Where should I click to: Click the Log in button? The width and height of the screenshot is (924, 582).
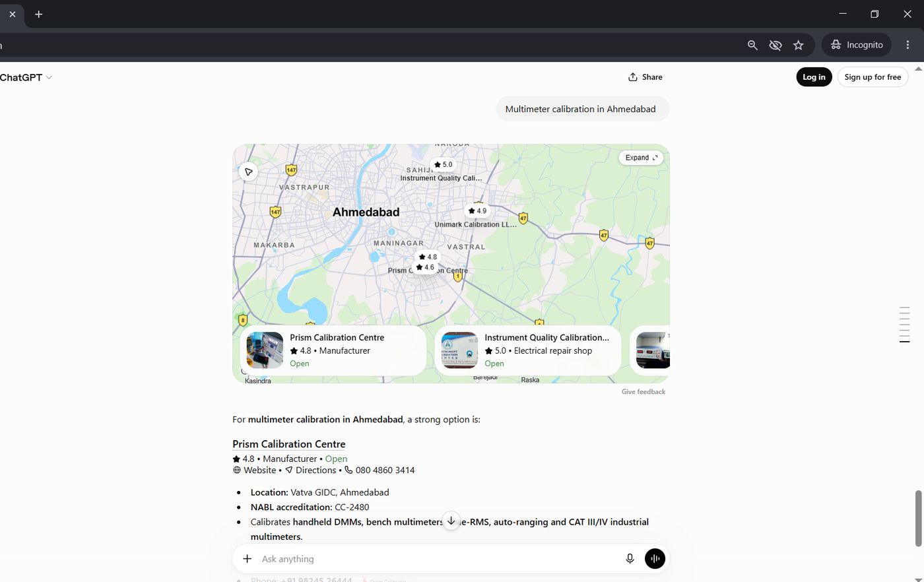814,77
